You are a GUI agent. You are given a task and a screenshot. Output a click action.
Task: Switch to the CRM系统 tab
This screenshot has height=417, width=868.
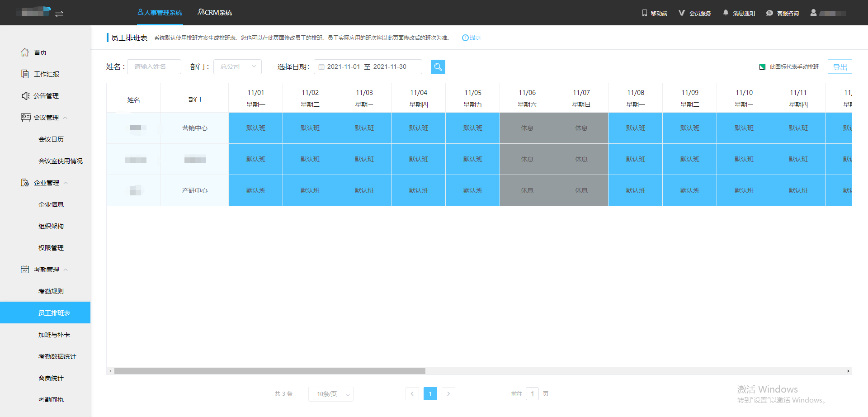215,13
